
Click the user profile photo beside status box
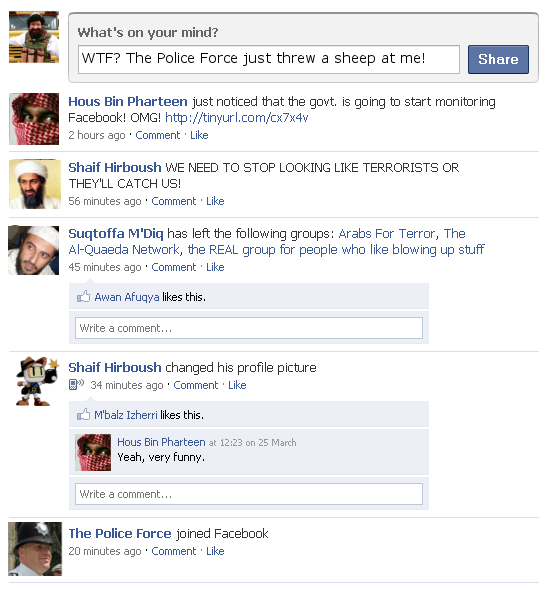coord(34,37)
